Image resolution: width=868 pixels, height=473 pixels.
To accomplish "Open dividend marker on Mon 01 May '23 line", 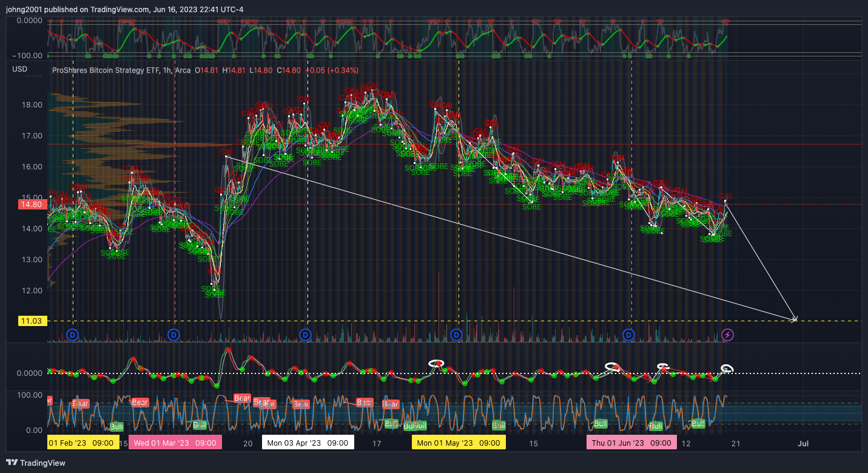I will coord(456,335).
